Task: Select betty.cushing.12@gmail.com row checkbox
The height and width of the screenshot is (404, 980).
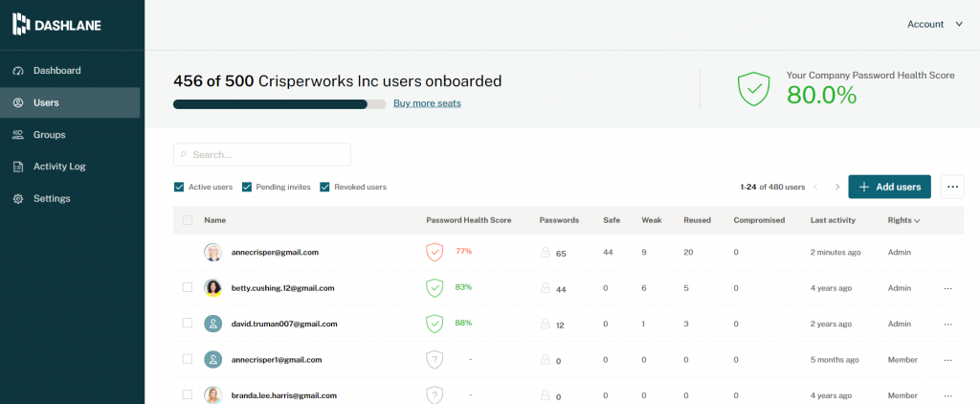Action: point(188,287)
